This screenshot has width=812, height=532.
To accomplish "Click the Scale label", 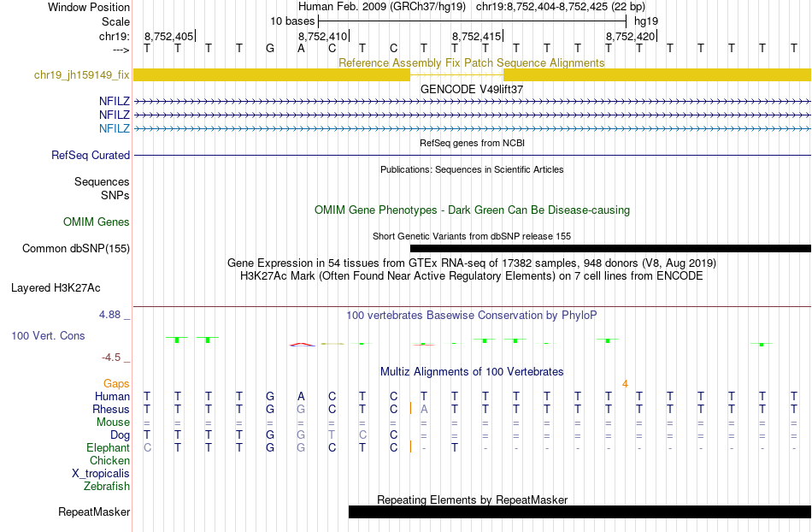I will coord(115,21).
